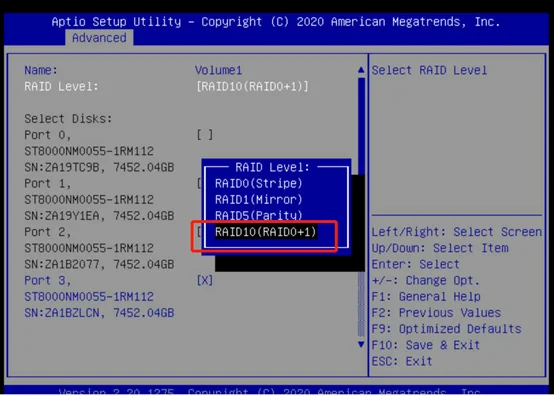Select the Port 0, row label
The width and height of the screenshot is (554, 396).
point(48,135)
